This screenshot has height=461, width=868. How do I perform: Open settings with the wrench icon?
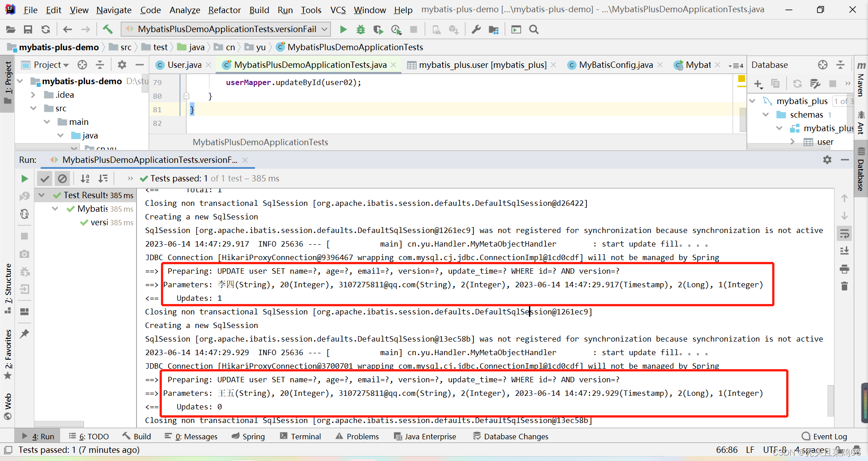click(476, 29)
